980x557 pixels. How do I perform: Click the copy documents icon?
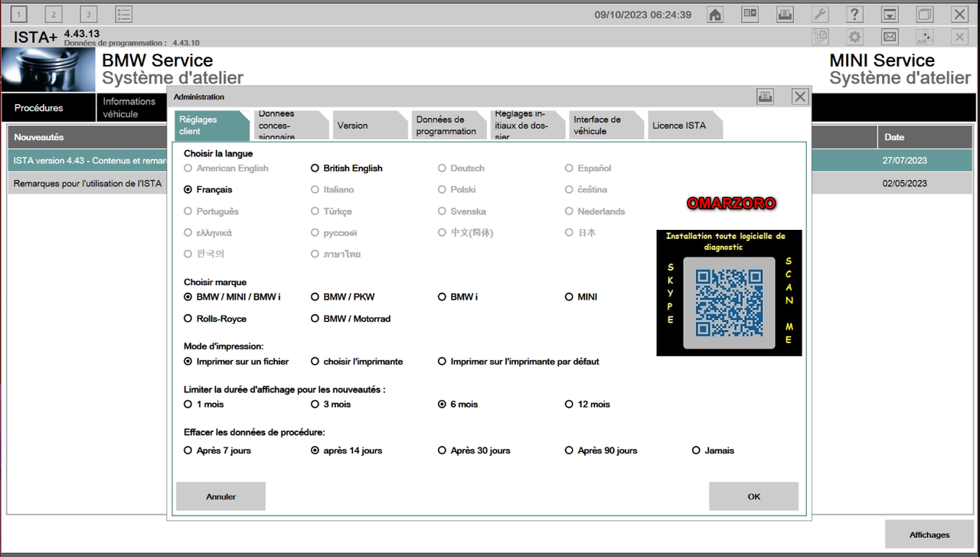pos(819,37)
